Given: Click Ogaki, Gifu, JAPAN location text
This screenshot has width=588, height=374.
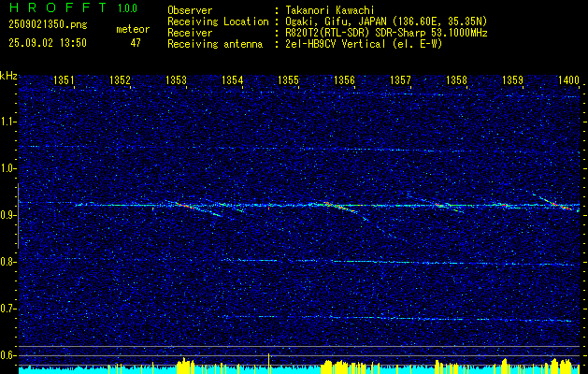Looking at the screenshot, I should coord(386,22).
